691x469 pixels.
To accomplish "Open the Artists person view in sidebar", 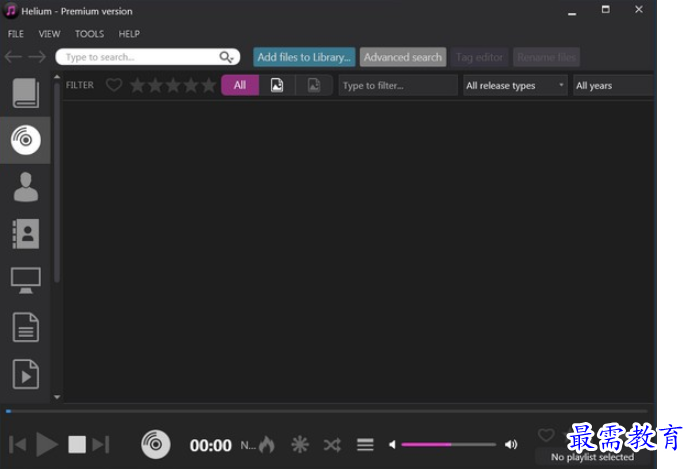I will tap(26, 187).
